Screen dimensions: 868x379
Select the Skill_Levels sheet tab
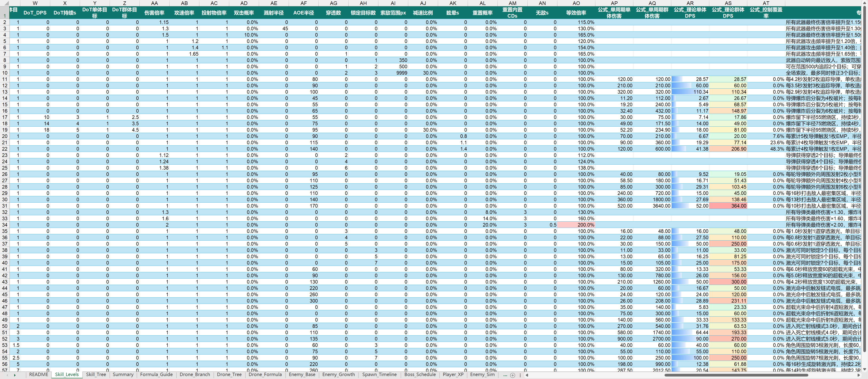pyautogui.click(x=67, y=375)
